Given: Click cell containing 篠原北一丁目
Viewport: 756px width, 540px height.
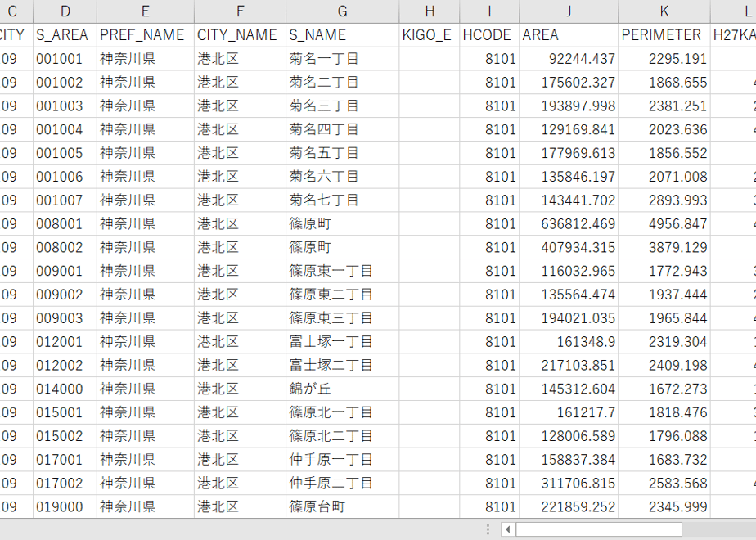Looking at the screenshot, I should (x=342, y=412).
